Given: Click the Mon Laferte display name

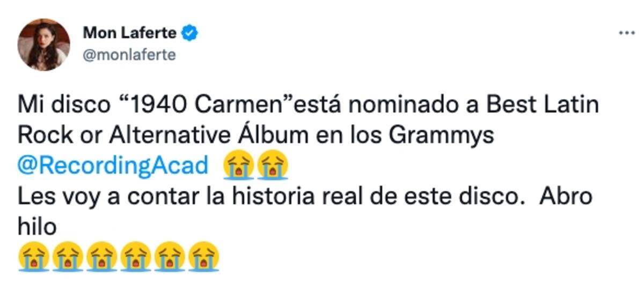Looking at the screenshot, I should [129, 33].
